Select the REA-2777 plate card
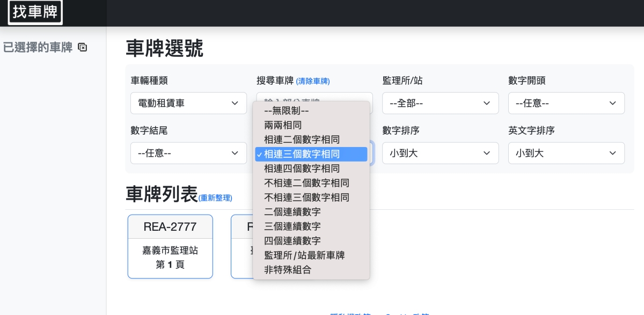 [170, 246]
